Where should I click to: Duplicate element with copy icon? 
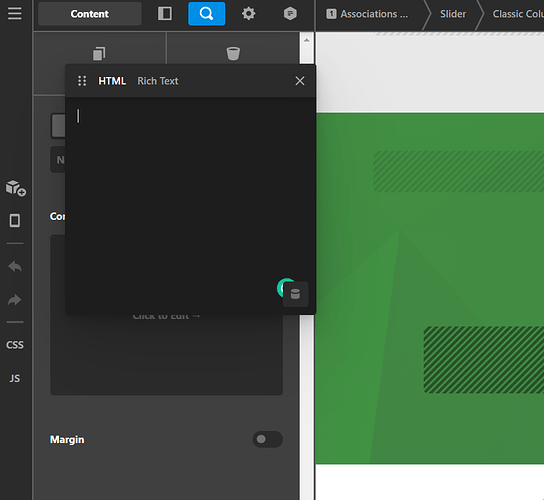click(x=99, y=53)
